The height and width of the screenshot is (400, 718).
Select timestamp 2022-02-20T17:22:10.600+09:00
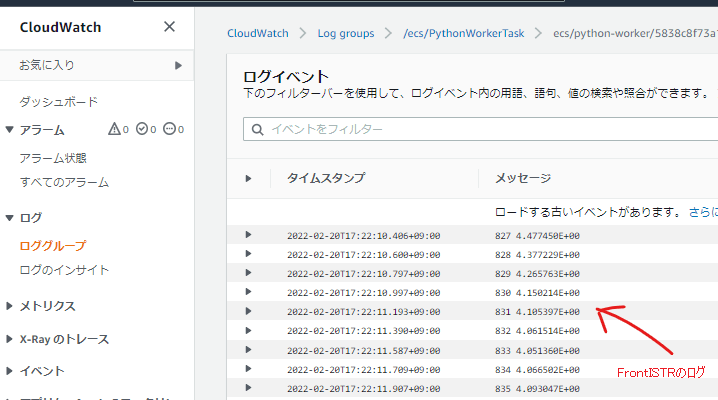[364, 255]
